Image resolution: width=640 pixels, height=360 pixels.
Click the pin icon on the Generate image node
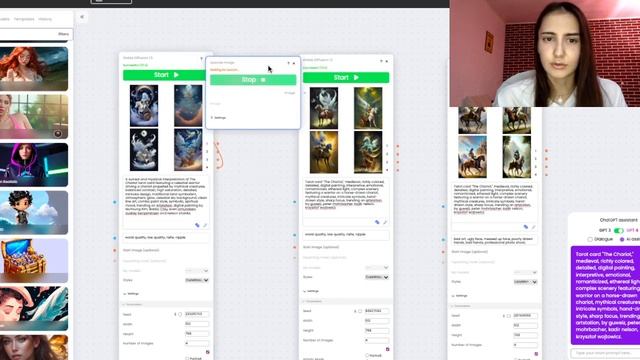pyautogui.click(x=289, y=63)
